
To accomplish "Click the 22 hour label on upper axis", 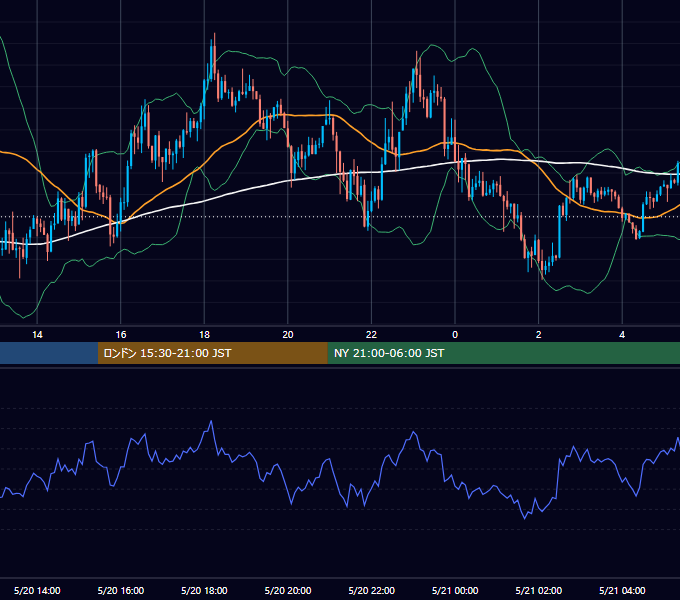I will 371,335.
